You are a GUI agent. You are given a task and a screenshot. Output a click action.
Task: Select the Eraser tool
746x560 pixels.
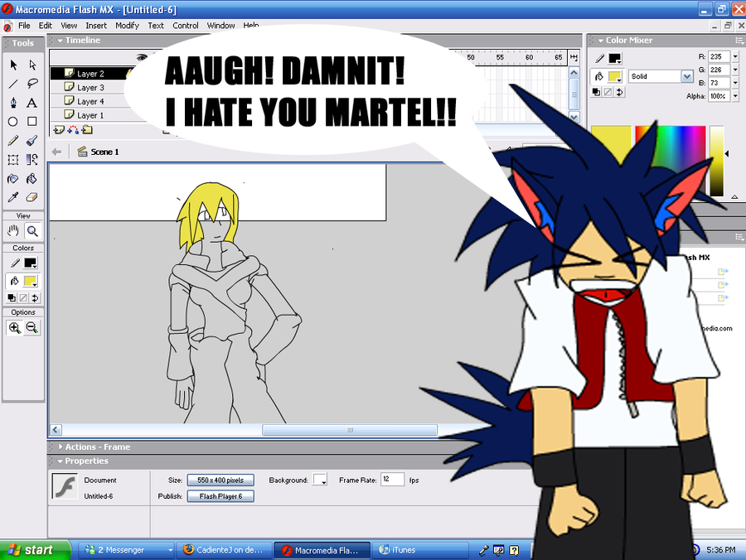(x=32, y=197)
